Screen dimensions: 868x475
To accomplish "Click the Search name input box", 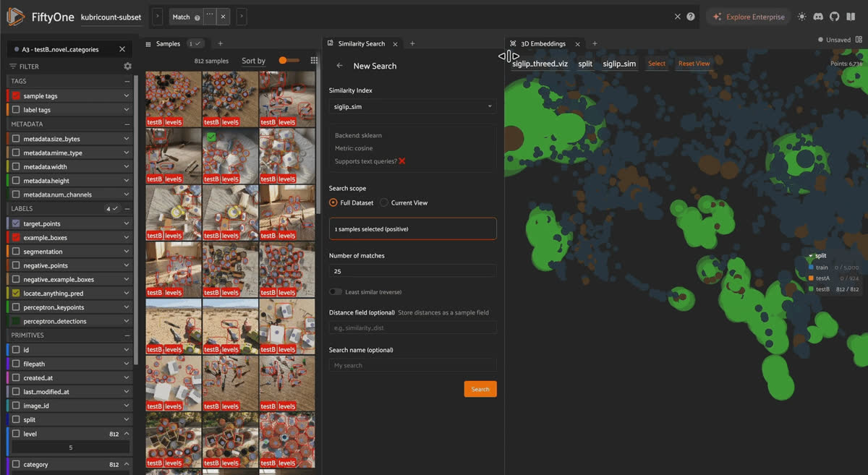I will 412,365.
